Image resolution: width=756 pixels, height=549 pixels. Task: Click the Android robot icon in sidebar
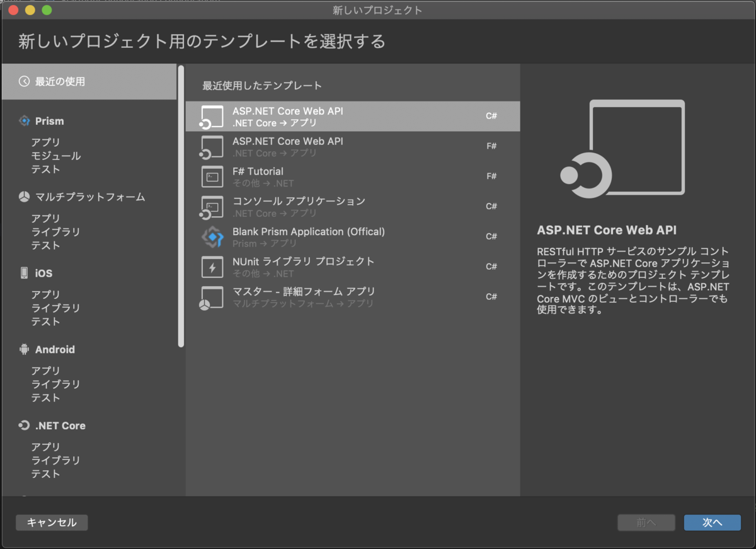(x=24, y=349)
